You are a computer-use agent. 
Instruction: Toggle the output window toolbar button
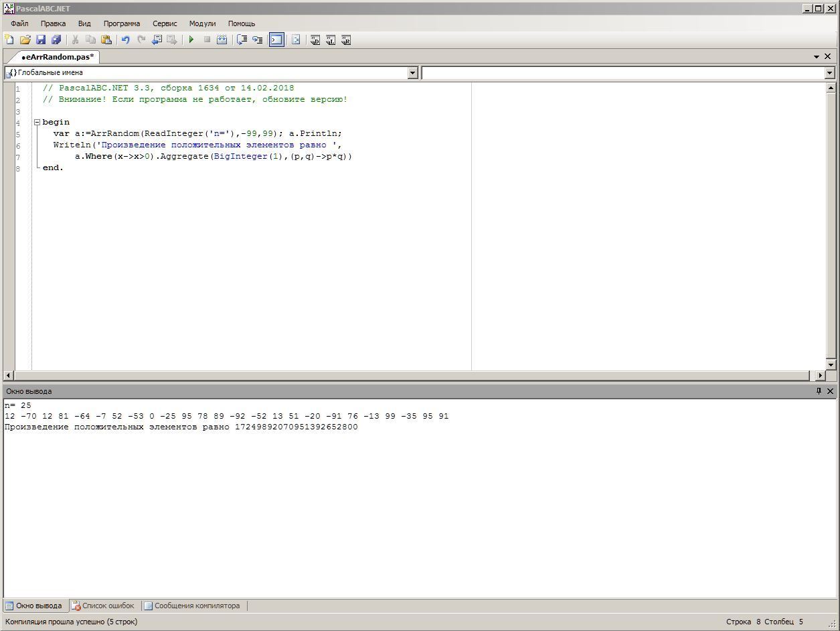pos(276,40)
